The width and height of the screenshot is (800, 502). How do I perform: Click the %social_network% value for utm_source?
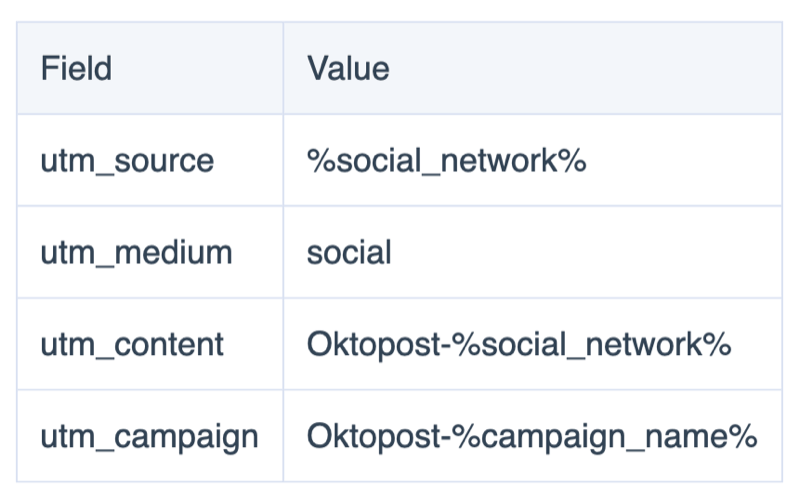[446, 161]
